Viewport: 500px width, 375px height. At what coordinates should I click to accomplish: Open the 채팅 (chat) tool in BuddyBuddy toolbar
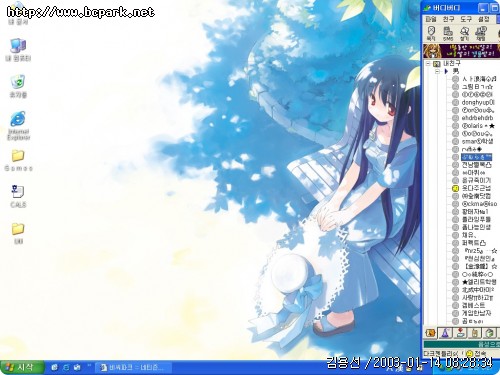[481, 33]
